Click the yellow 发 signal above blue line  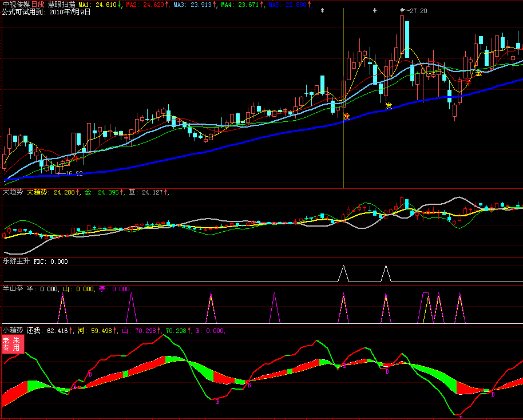click(389, 106)
